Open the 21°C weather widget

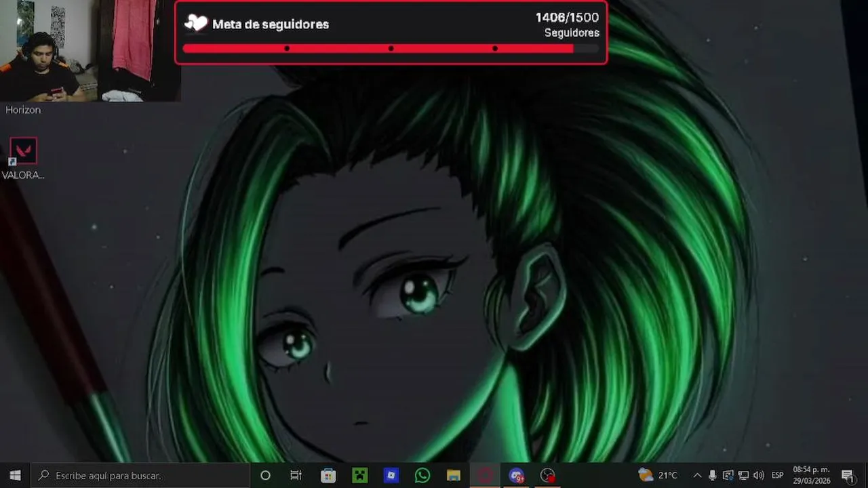(658, 475)
